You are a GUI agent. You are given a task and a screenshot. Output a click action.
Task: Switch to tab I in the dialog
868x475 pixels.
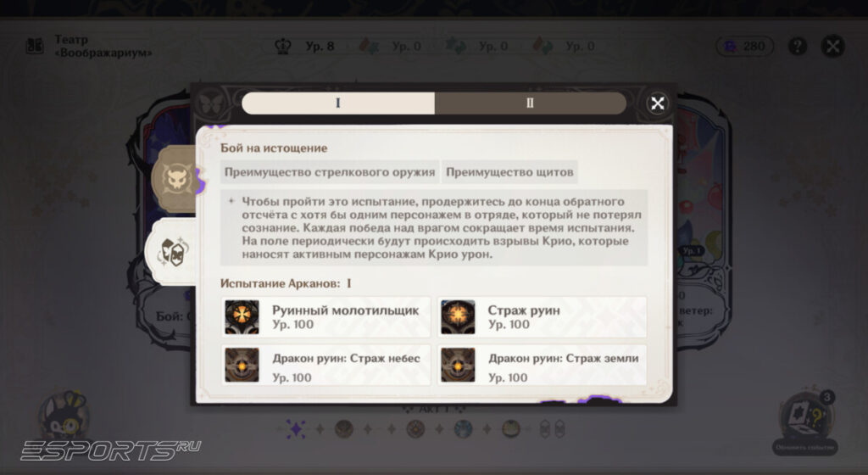pos(338,103)
